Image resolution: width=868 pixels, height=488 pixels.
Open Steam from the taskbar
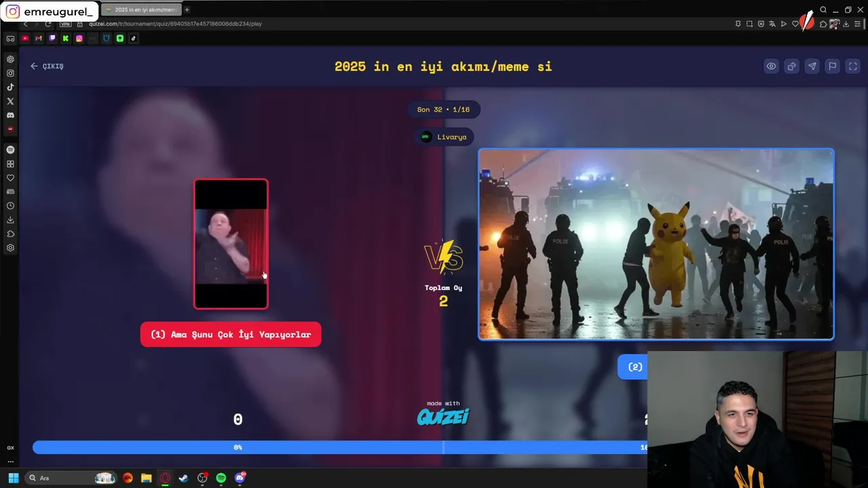click(183, 478)
